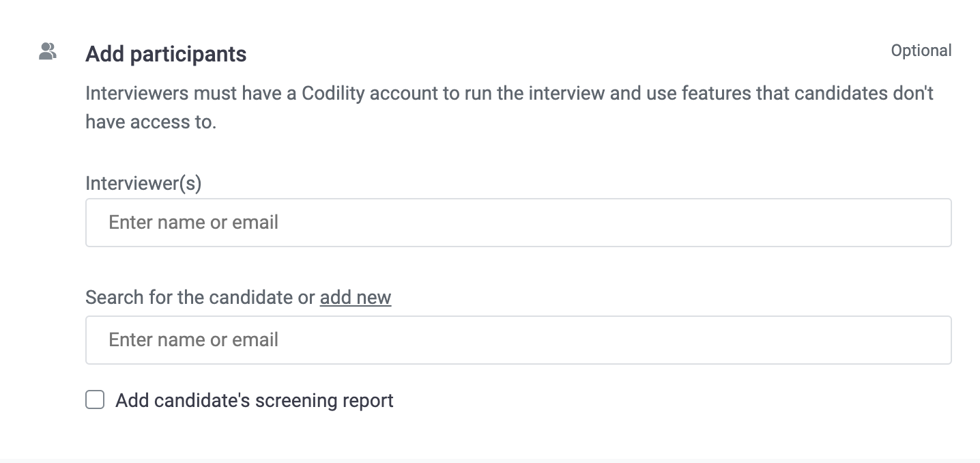Activate the interviewer search combo box
Image resolution: width=980 pixels, height=463 pixels.
[518, 223]
